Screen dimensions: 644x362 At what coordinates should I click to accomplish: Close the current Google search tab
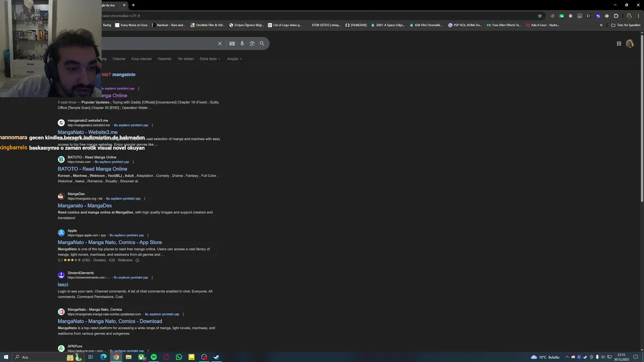tap(124, 5)
